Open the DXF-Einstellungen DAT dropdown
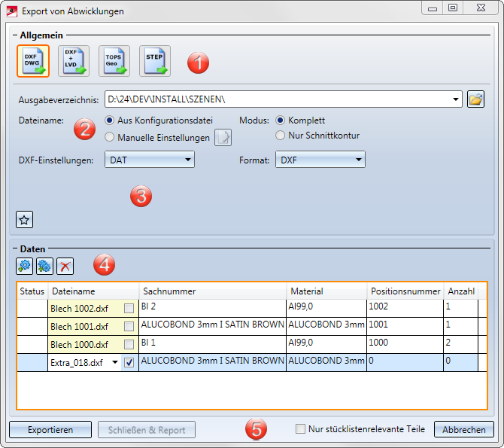Image resolution: width=504 pixels, height=448 pixels. pyautogui.click(x=149, y=160)
